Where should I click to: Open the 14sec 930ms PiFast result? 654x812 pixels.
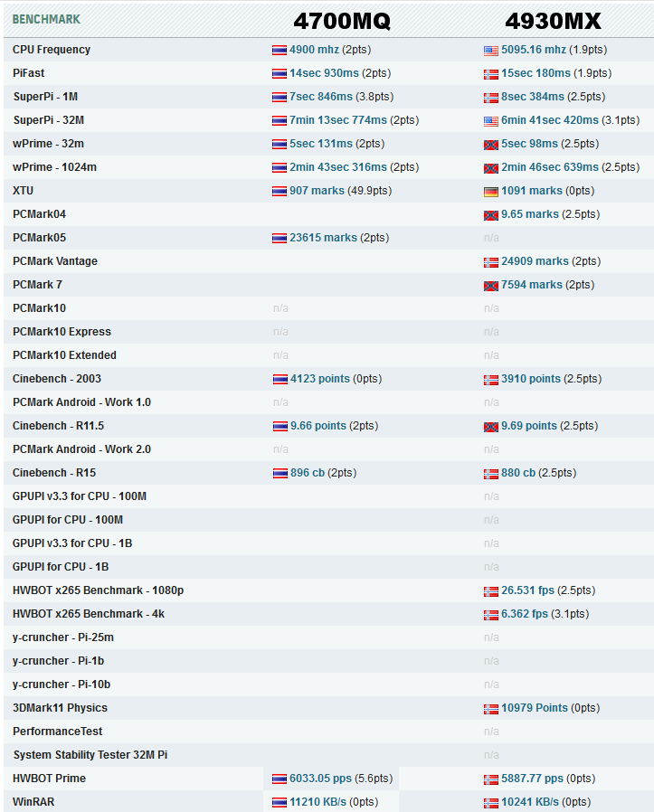coord(324,73)
